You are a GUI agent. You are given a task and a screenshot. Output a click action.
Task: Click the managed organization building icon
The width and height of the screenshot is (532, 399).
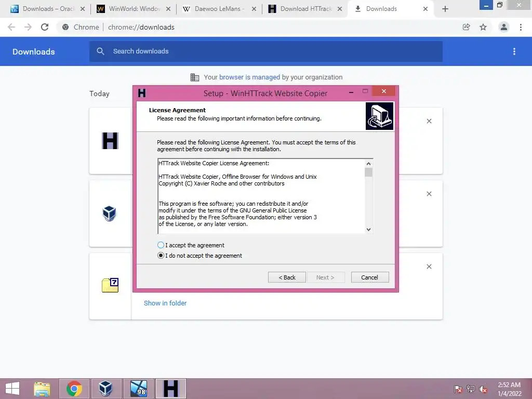tap(195, 77)
